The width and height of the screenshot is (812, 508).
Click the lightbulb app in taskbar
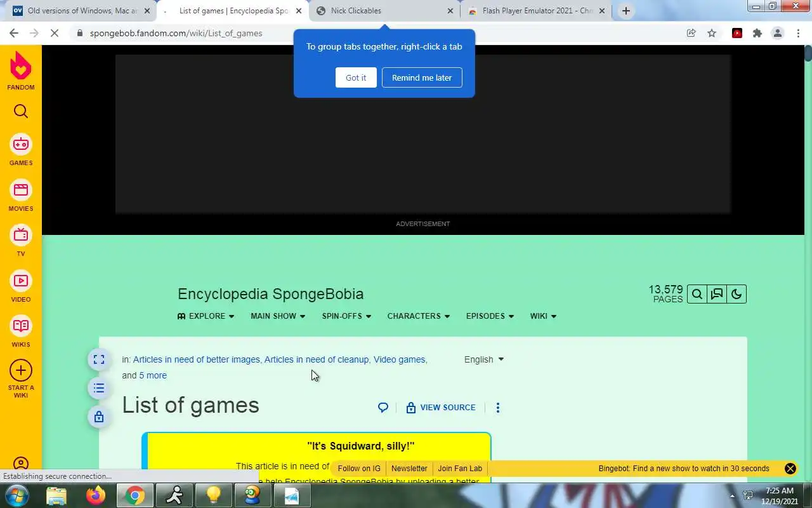click(x=213, y=495)
